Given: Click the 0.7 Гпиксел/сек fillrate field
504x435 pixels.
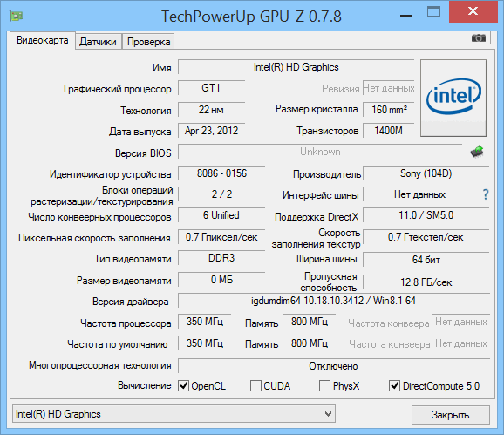Looking at the screenshot, I should (x=221, y=237).
